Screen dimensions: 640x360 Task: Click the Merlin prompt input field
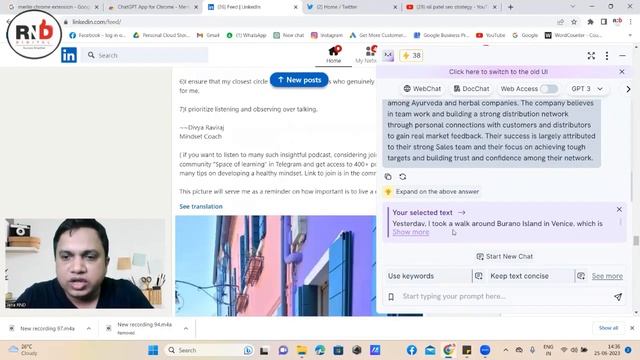coord(504,297)
